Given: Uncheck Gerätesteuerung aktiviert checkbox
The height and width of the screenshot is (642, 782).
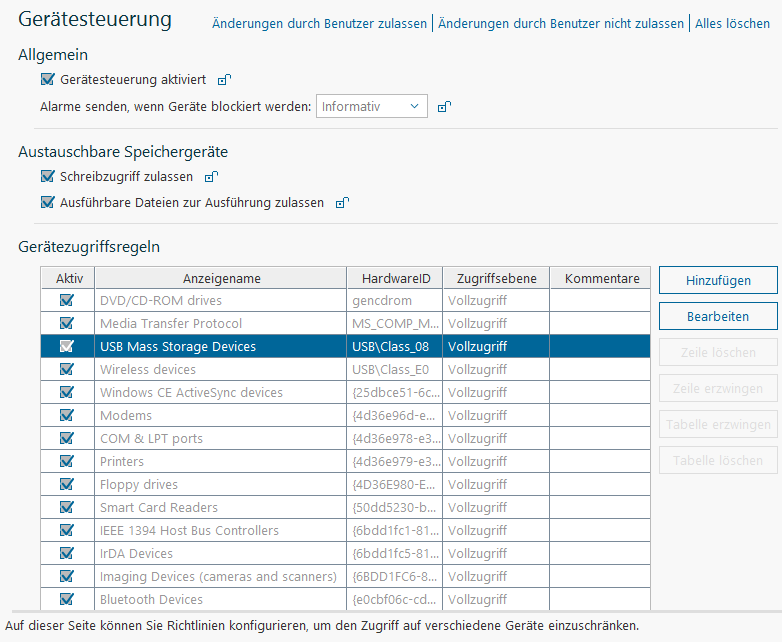Looking at the screenshot, I should pos(47,79).
